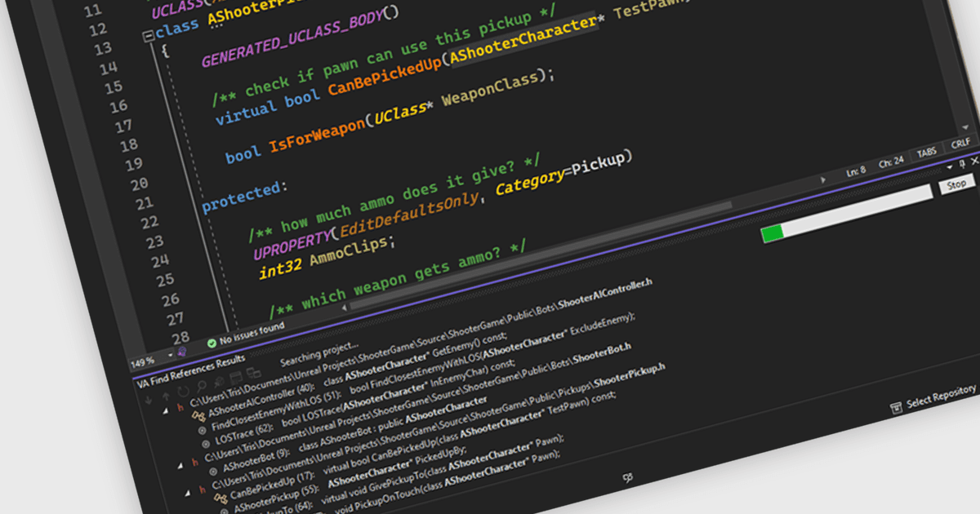Click the VA Find References Results panel title
This screenshot has width=980, height=514.
coord(191,370)
